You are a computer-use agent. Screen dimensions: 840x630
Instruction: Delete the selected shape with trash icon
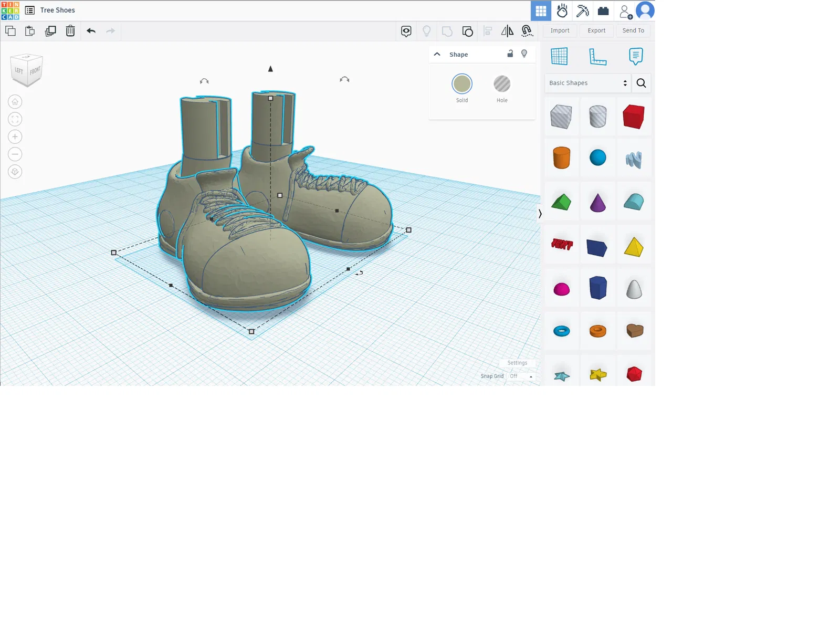(70, 31)
